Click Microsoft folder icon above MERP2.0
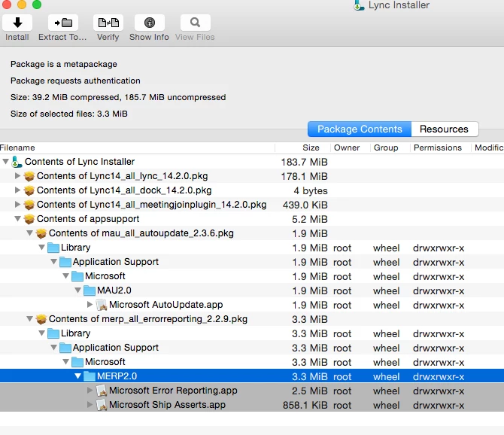The image size is (504, 435). [x=77, y=362]
